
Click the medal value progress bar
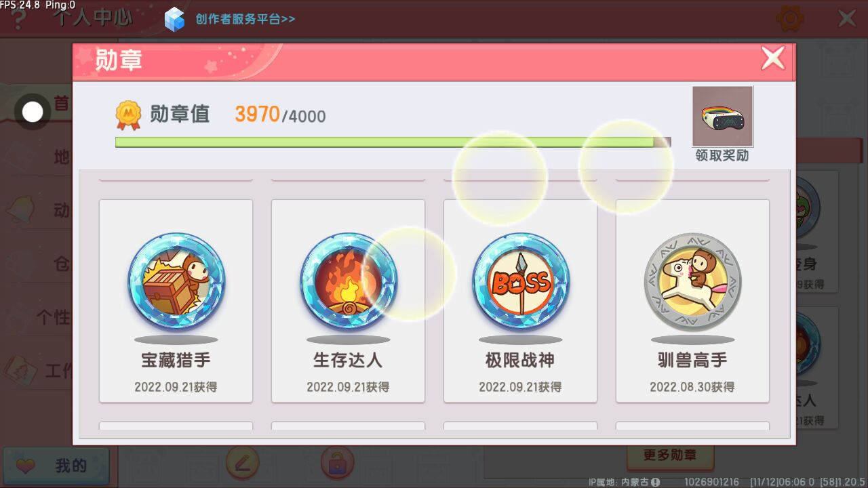[393, 142]
